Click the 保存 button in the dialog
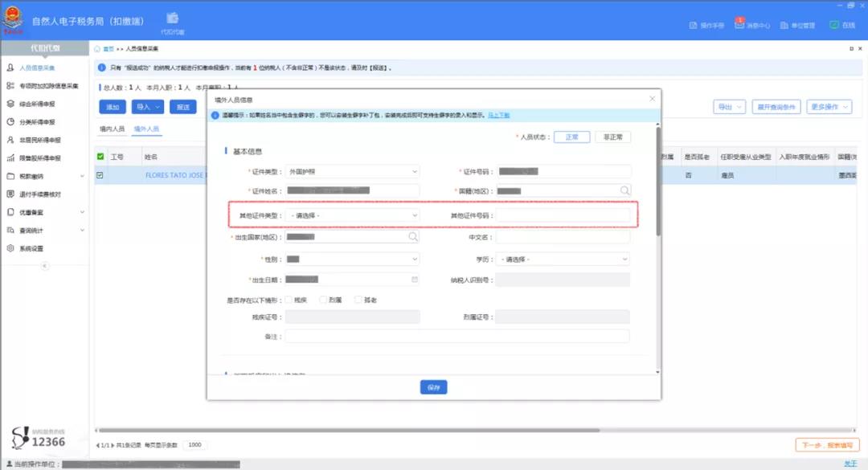868x470 pixels. click(x=434, y=386)
